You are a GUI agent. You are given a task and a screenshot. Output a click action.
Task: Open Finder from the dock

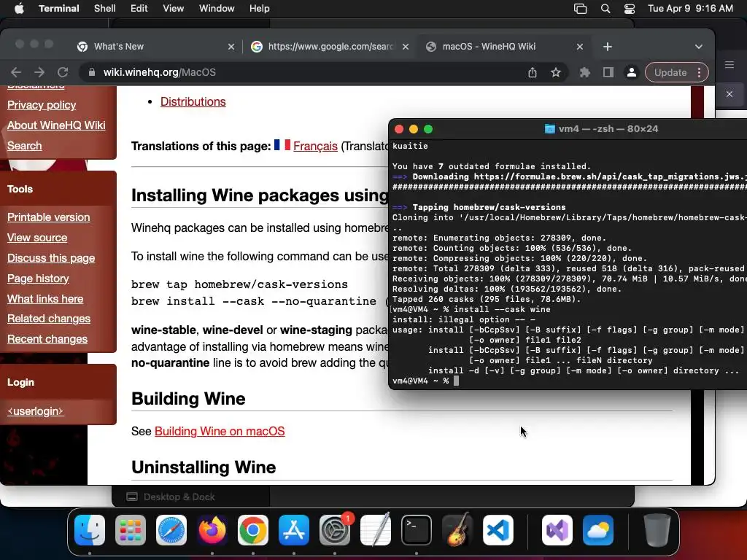click(x=90, y=530)
